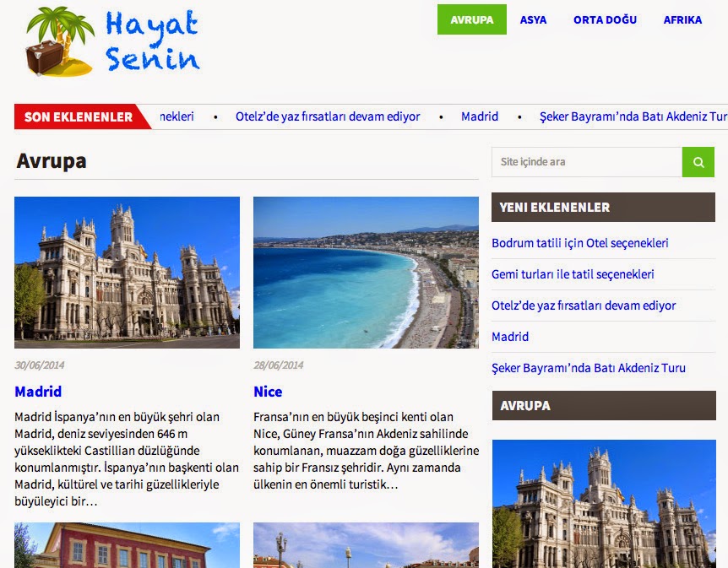
Task: Click the red Son Eklenenler label
Action: 78,116
